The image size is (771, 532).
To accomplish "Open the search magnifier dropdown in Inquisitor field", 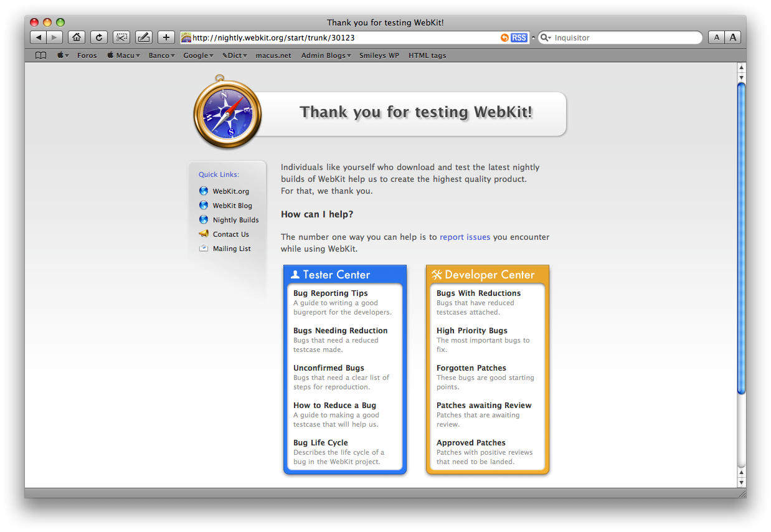I will [546, 38].
